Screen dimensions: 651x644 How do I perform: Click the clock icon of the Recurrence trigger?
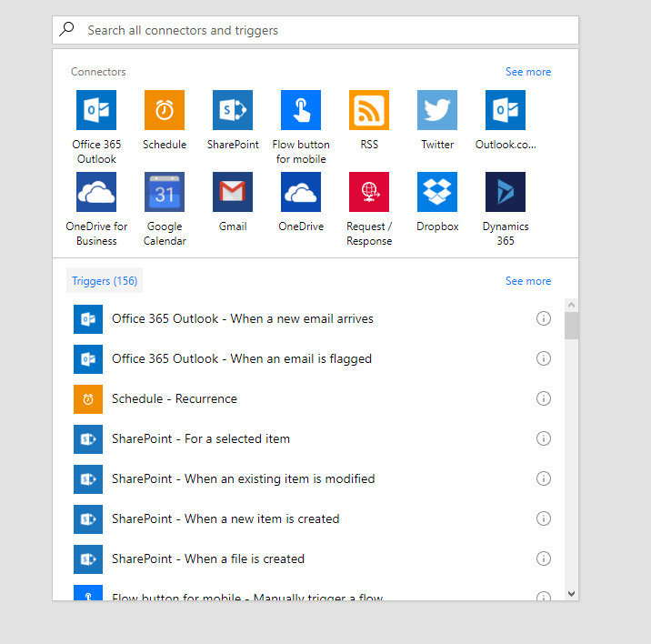click(88, 399)
